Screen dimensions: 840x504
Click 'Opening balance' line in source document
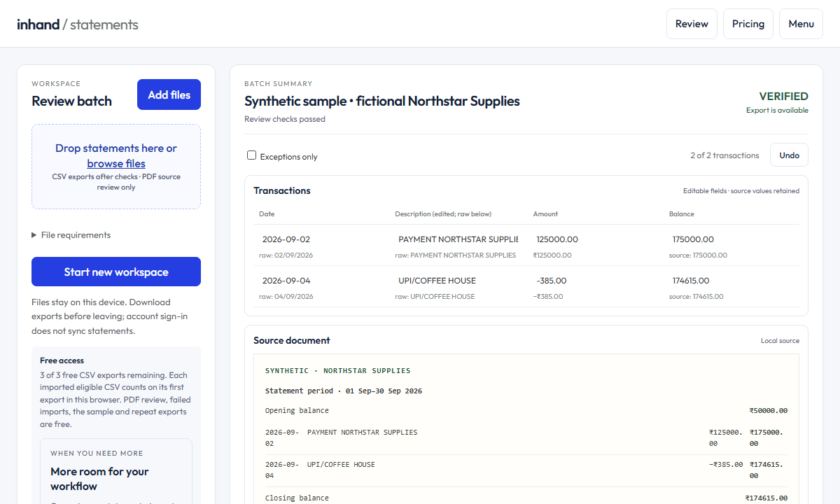(297, 410)
